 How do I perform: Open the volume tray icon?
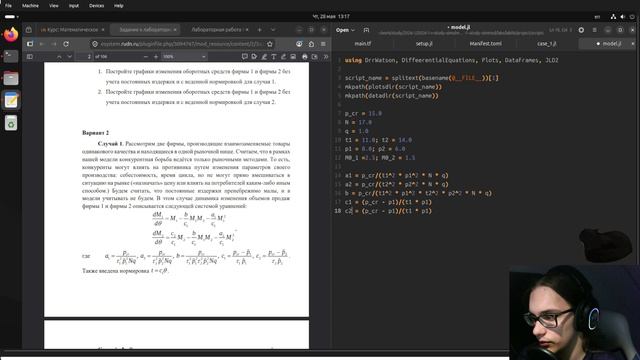click(622, 17)
